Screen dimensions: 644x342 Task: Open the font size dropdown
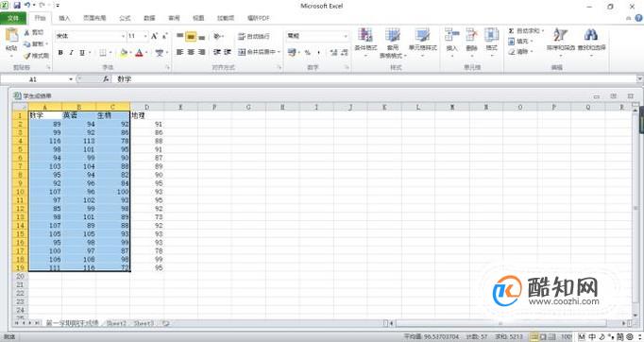coord(145,36)
